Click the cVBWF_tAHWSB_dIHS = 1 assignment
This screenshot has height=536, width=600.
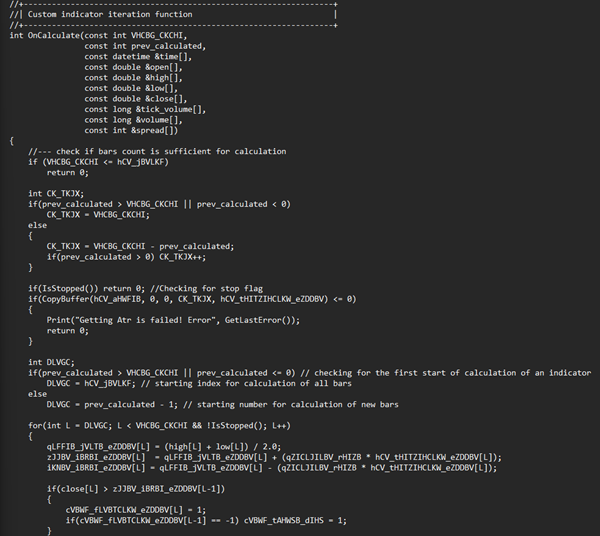pos(295,521)
